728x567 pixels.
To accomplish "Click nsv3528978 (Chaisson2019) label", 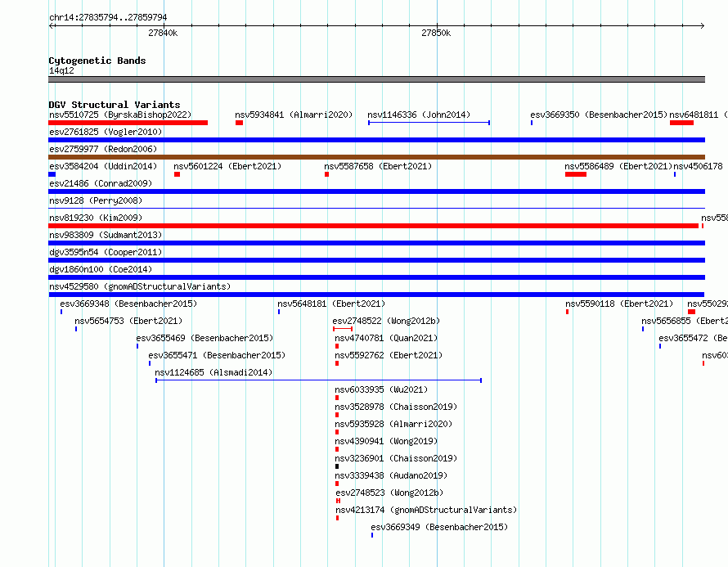I will coord(396,407).
